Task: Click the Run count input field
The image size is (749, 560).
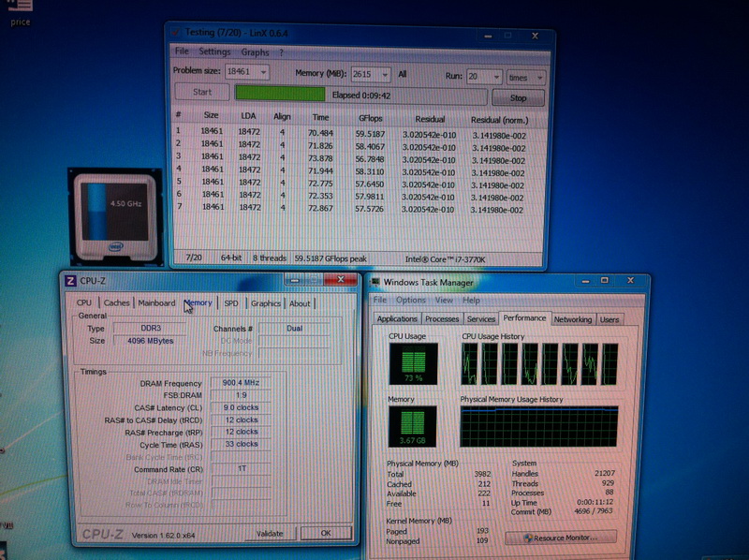Action: (484, 73)
